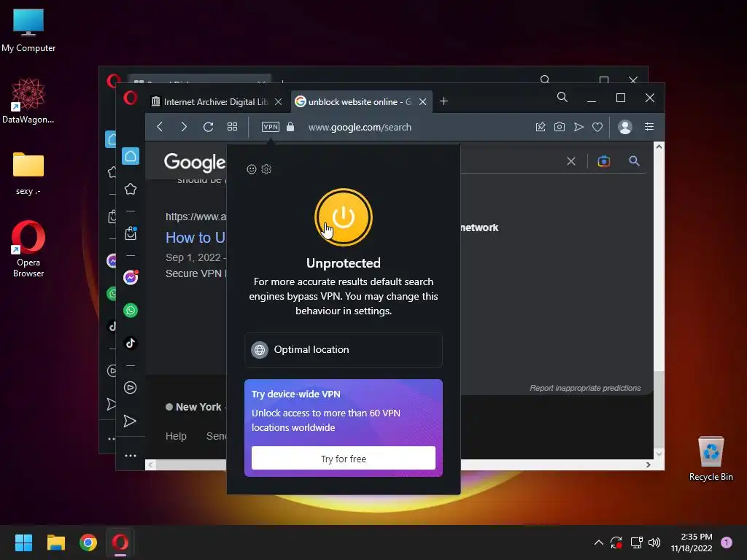Click the lock site-info icon
Screen dimensions: 747x560
click(290, 127)
